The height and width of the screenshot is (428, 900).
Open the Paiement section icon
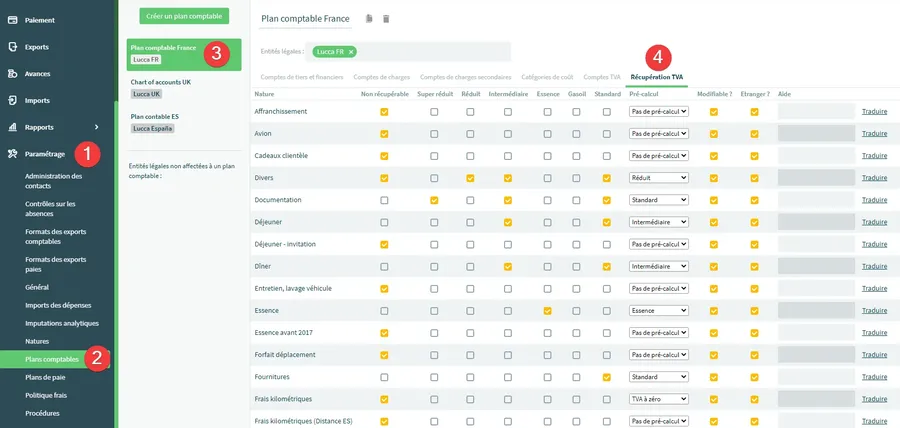pos(12,20)
